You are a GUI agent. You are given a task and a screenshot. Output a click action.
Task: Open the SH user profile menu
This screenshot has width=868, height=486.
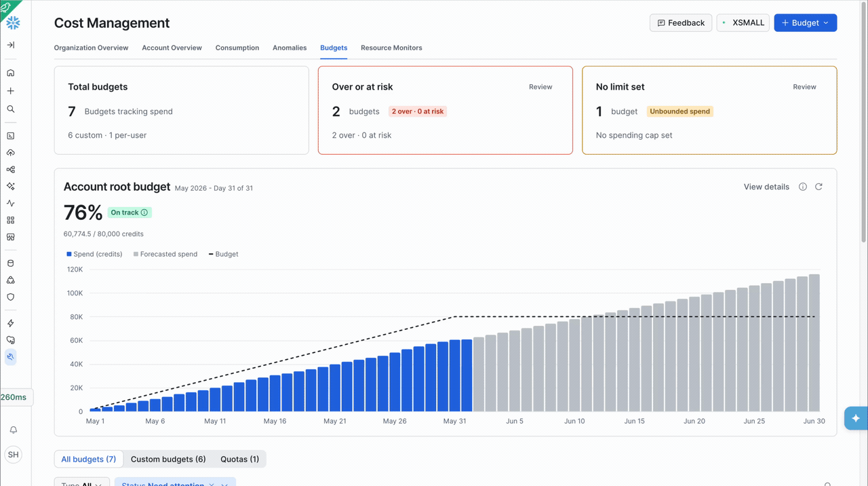[13, 455]
